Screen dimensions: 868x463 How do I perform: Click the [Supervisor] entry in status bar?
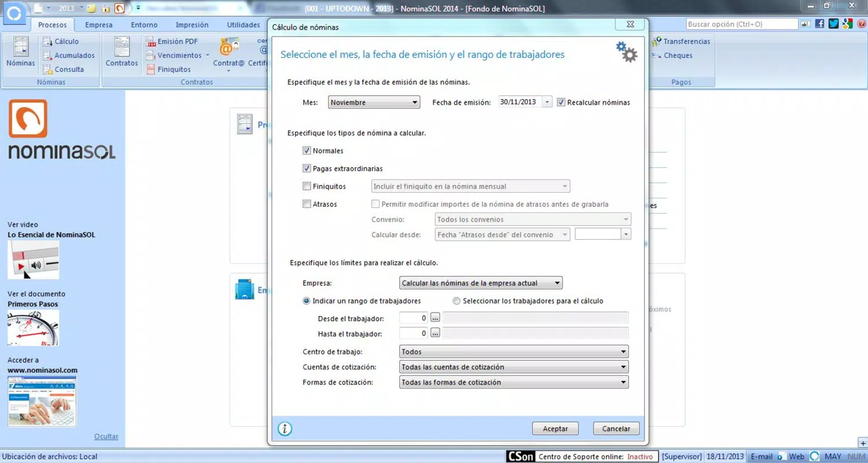pos(682,457)
